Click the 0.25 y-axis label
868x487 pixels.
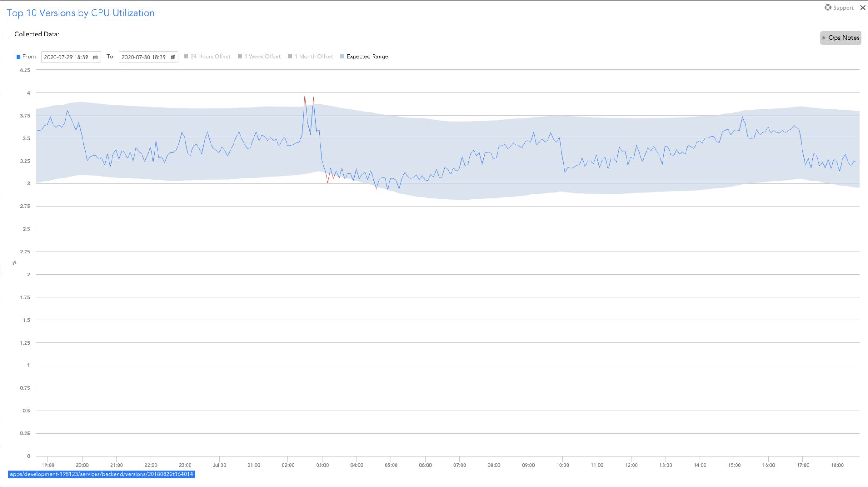(x=25, y=433)
